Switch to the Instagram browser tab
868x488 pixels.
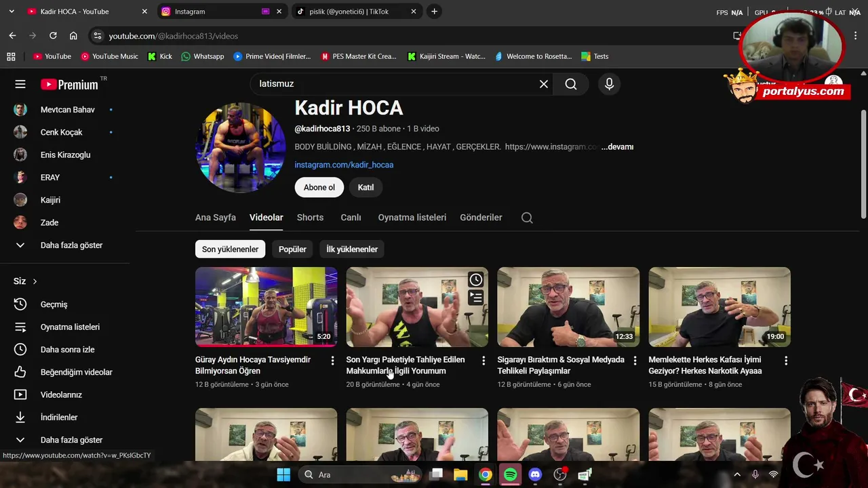pos(221,12)
